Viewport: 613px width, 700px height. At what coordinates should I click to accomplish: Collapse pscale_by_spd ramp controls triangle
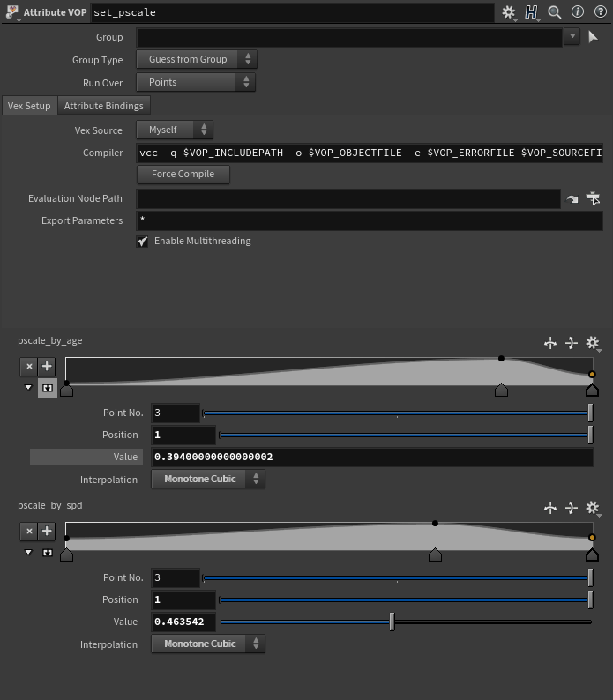28,552
